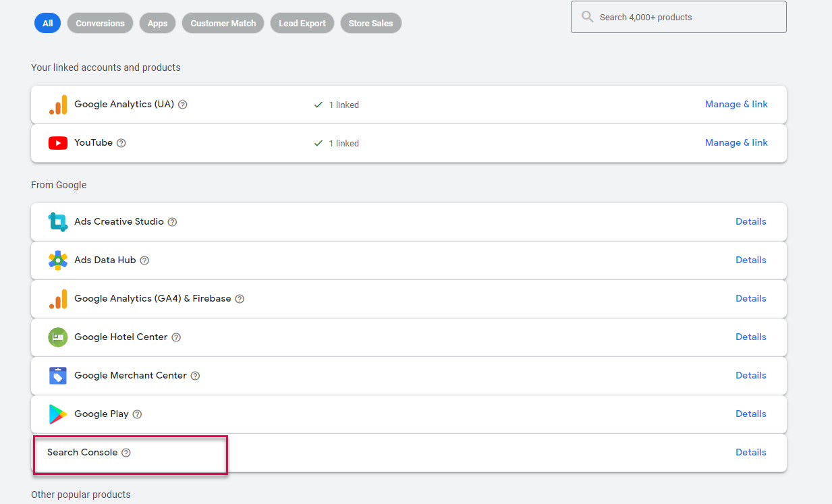Screen dimensions: 832x504
Task: Click the YouTube play button icon
Action: [x=58, y=142]
